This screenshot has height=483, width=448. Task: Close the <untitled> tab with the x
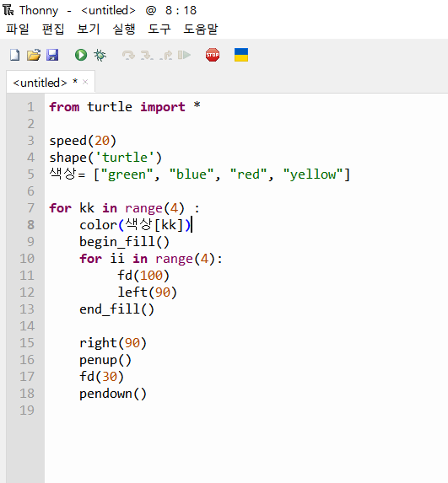point(85,82)
